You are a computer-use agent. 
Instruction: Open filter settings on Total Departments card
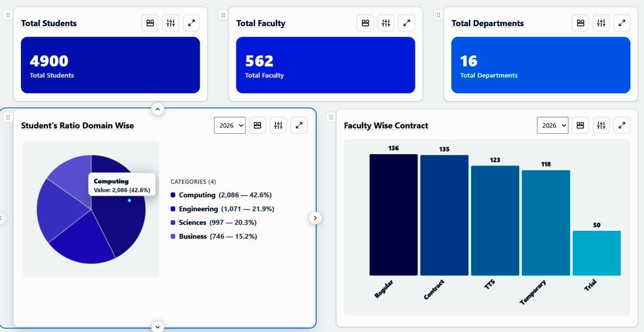[601, 23]
